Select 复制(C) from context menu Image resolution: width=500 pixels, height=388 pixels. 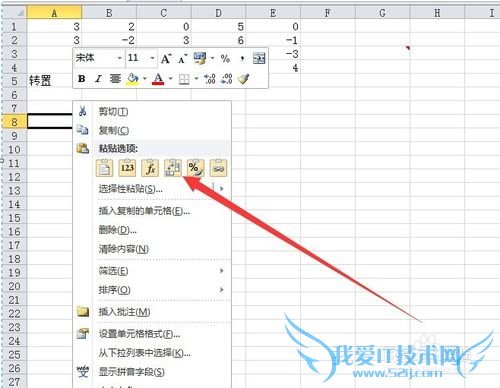152,130
